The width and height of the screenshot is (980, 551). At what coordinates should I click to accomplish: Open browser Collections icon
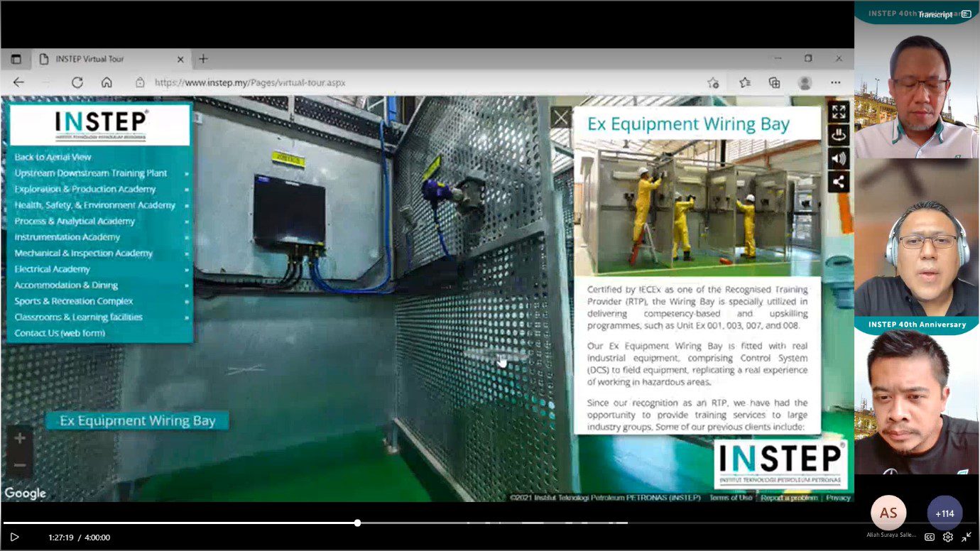[x=775, y=82]
